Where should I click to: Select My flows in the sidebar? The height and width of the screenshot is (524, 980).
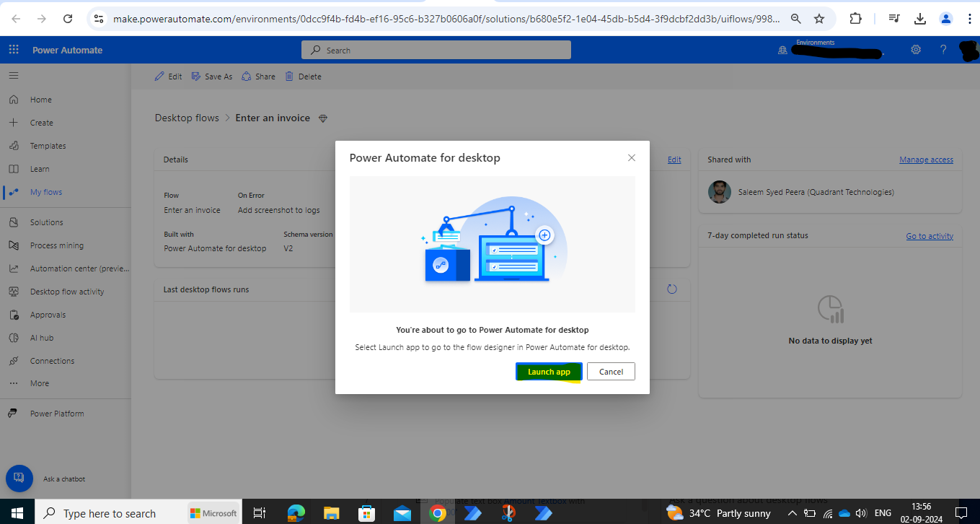point(46,192)
